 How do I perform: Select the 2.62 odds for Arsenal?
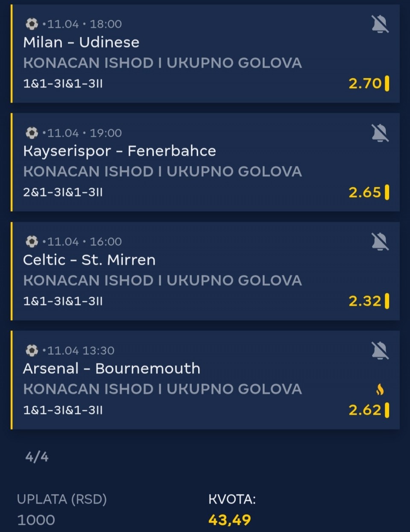click(365, 410)
